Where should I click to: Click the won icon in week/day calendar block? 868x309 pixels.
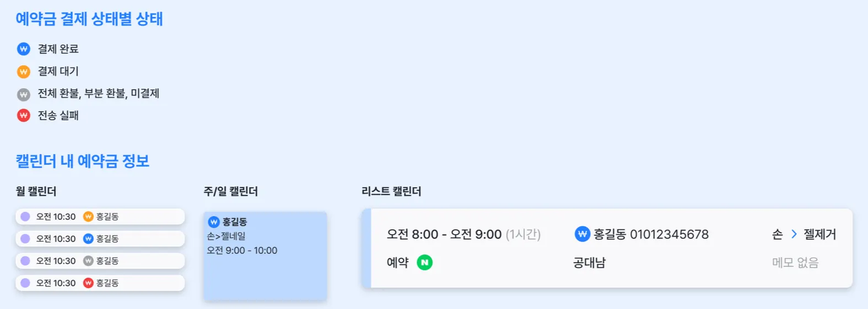point(214,222)
